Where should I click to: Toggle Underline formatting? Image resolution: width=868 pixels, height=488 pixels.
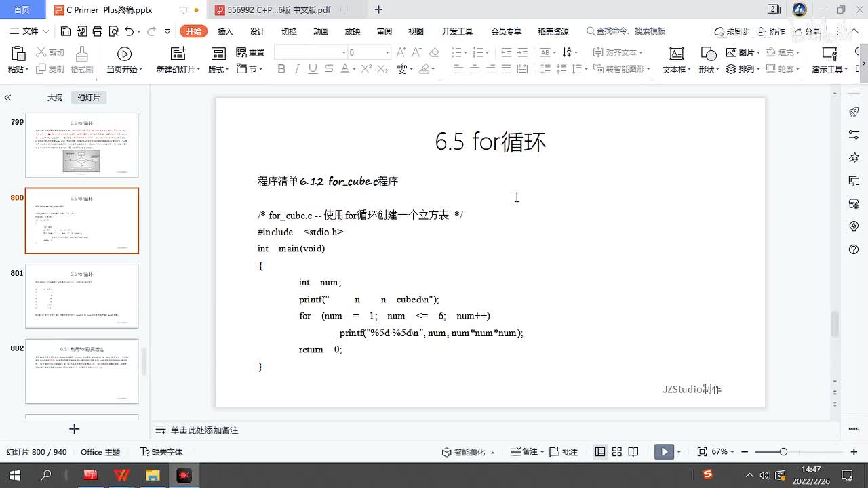coord(313,69)
